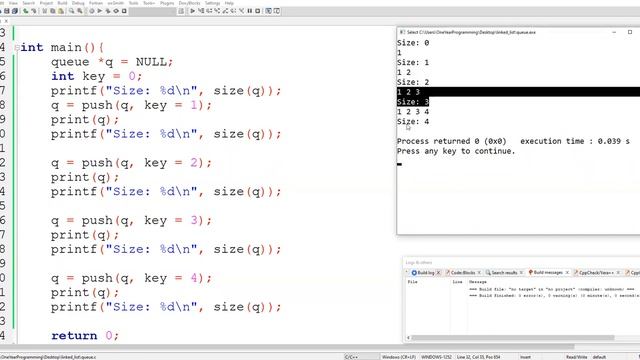Close the Build messages tab
The image size is (640, 360).
pyautogui.click(x=567, y=272)
